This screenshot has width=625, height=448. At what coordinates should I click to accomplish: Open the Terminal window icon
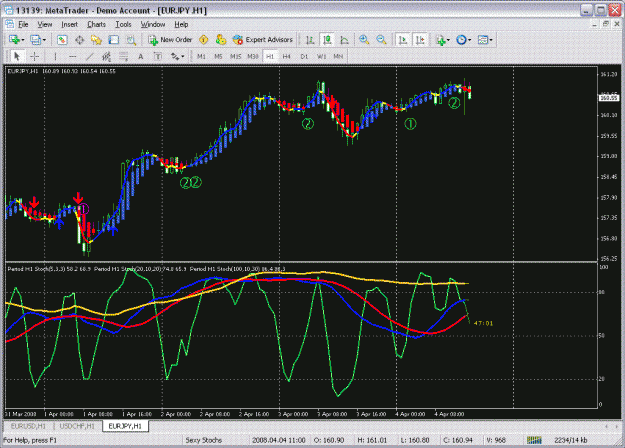point(114,40)
